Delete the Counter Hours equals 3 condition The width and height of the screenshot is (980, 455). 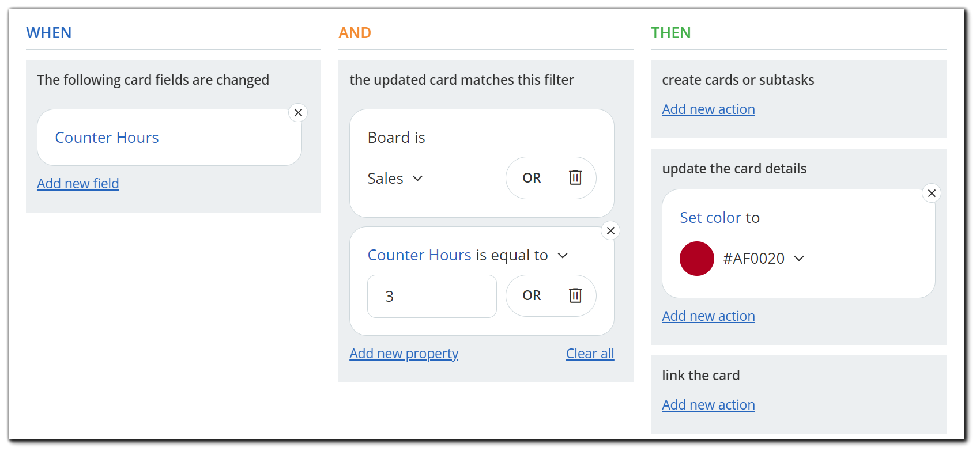(x=575, y=295)
